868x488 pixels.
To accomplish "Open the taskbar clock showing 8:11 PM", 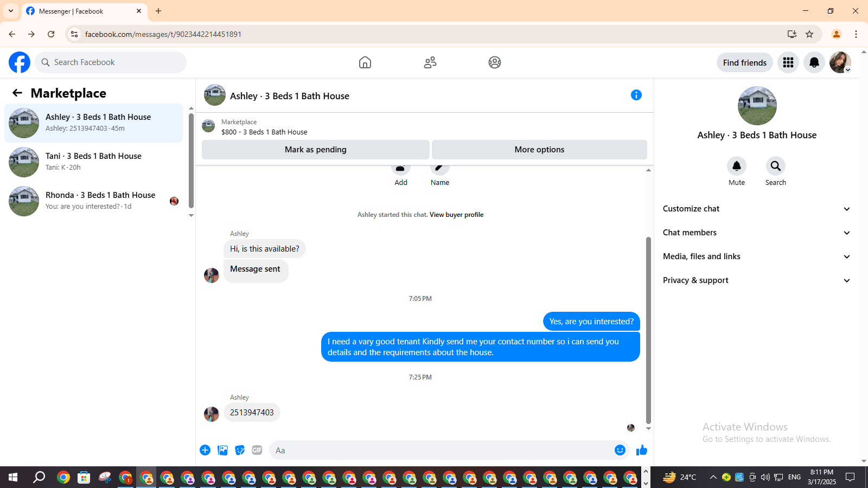I will [x=821, y=477].
